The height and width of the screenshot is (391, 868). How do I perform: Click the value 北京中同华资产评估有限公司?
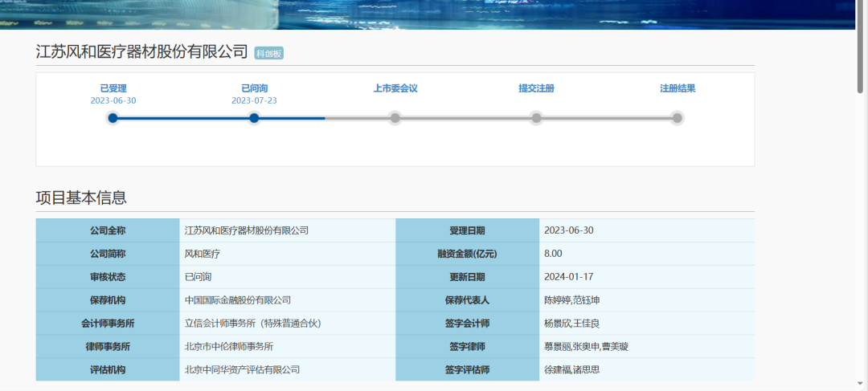coord(242,370)
